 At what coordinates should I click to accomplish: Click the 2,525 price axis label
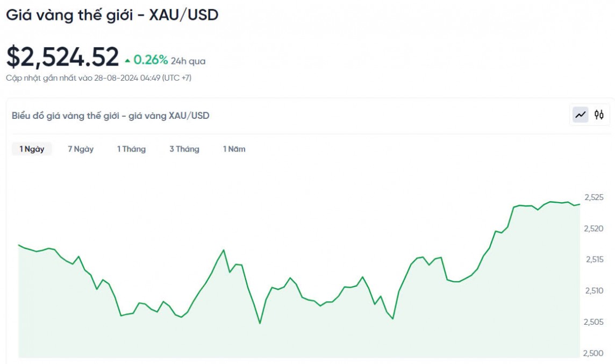point(594,197)
